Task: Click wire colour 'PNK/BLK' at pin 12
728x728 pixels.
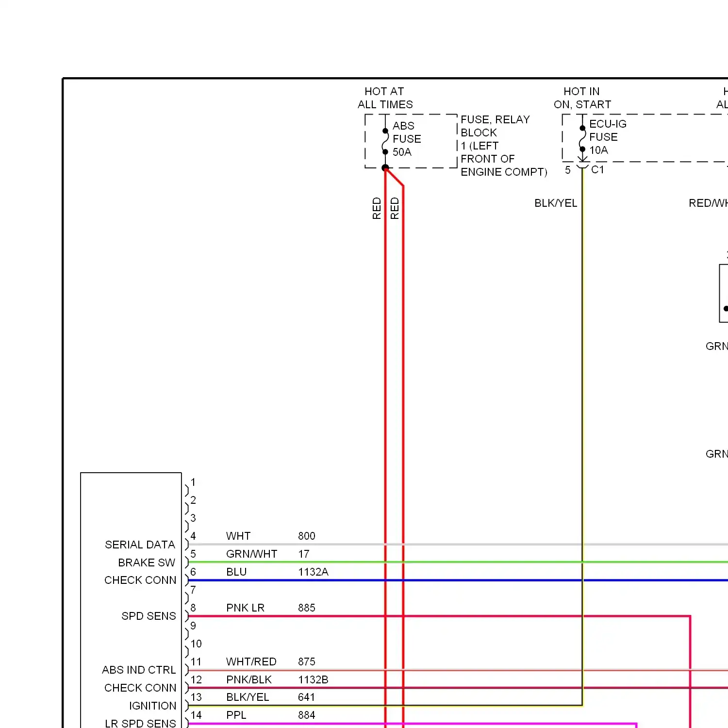Action: (x=249, y=679)
